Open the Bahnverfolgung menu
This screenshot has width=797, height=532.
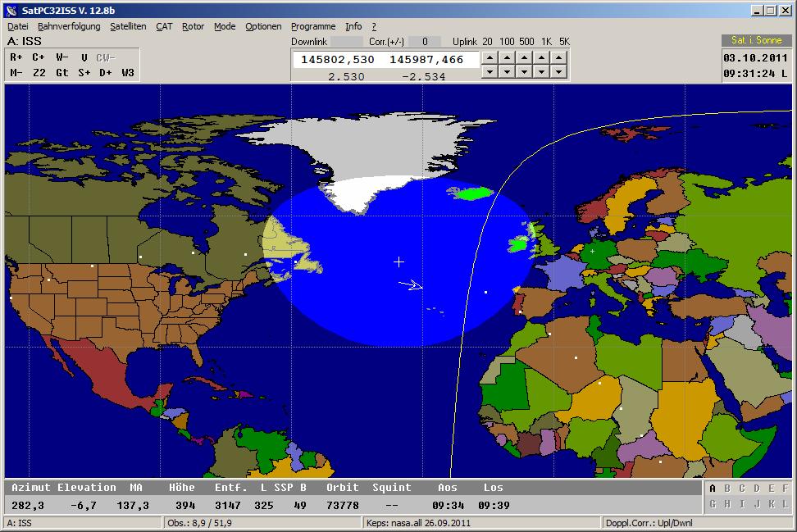(69, 26)
